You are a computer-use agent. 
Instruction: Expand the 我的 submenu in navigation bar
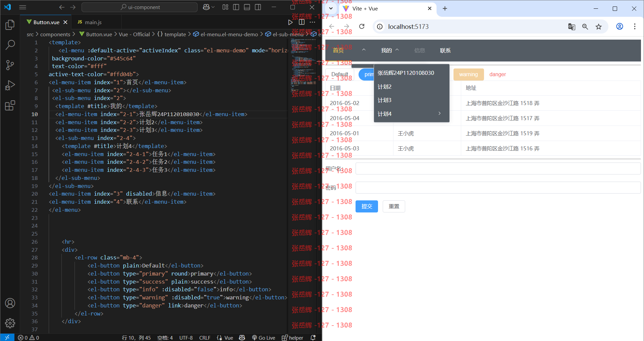click(x=389, y=50)
